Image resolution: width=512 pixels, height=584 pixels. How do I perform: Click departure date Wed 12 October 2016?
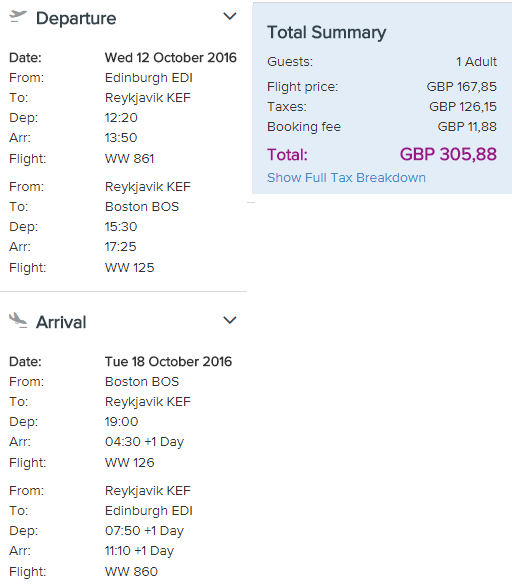[171, 58]
